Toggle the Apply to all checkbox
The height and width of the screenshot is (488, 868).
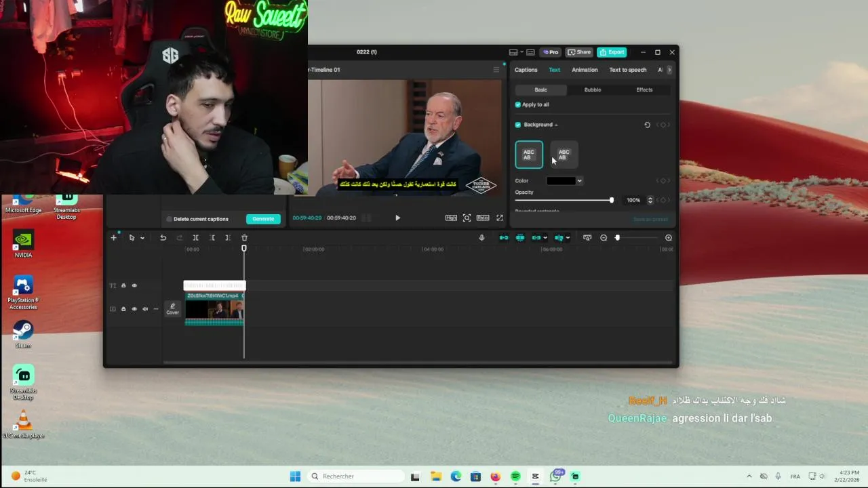(x=518, y=104)
